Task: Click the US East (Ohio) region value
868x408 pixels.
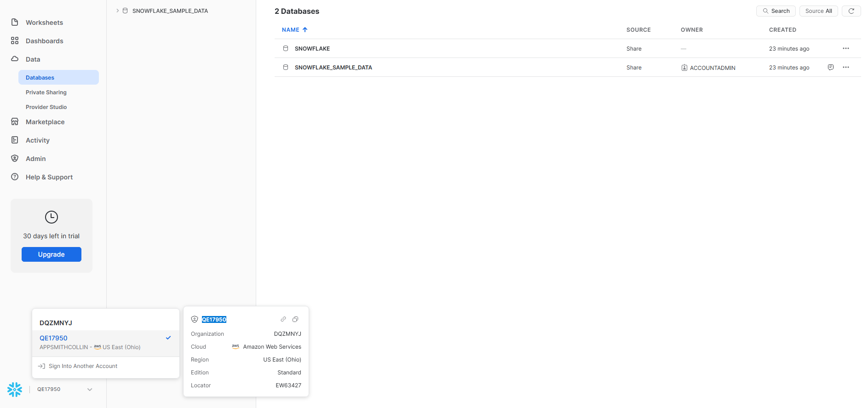Action: [282, 360]
